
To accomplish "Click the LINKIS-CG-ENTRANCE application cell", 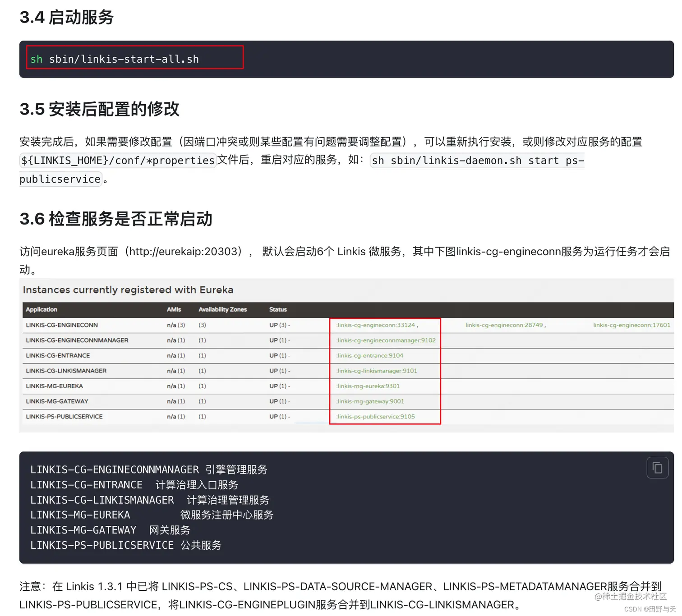I will [58, 356].
